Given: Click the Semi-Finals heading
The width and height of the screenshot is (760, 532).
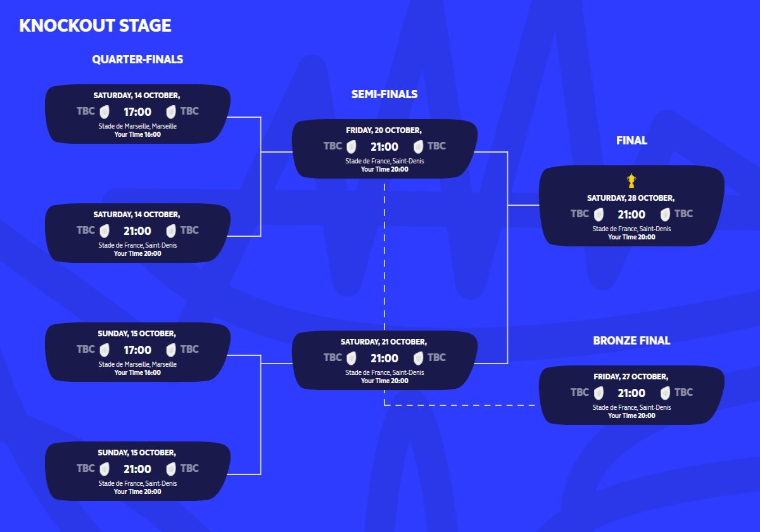Looking at the screenshot, I should click(x=384, y=94).
